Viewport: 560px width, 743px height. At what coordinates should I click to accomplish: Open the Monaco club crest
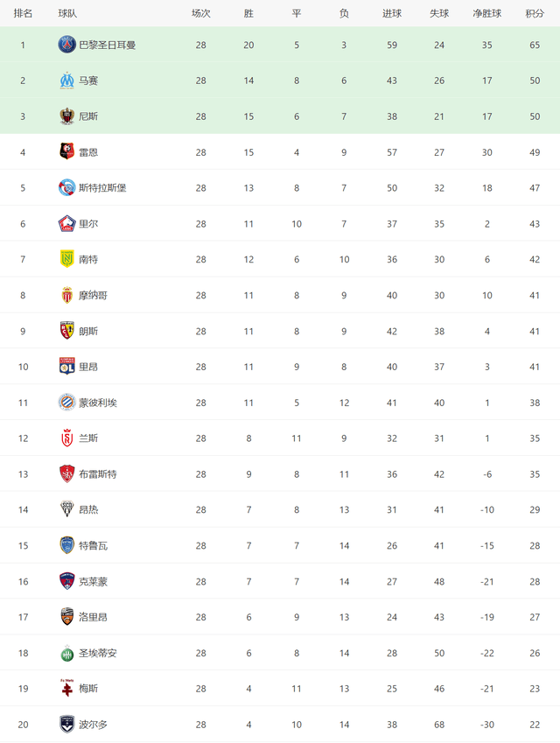tap(66, 295)
